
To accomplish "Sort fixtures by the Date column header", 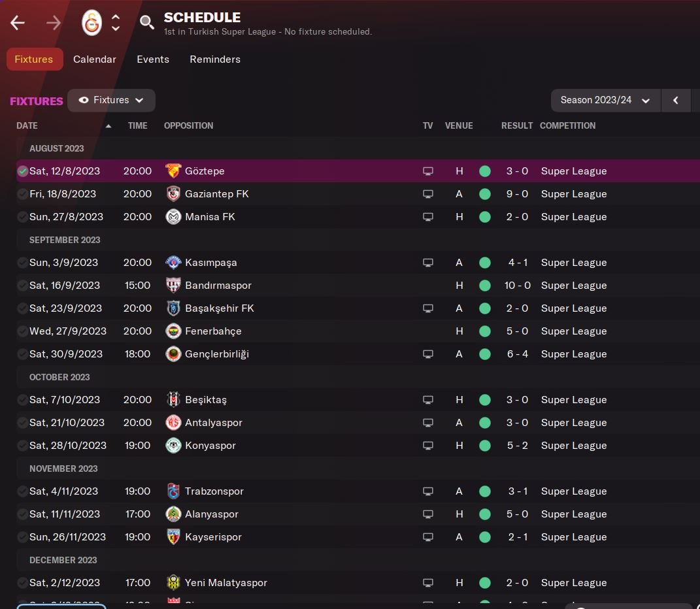I will (27, 125).
